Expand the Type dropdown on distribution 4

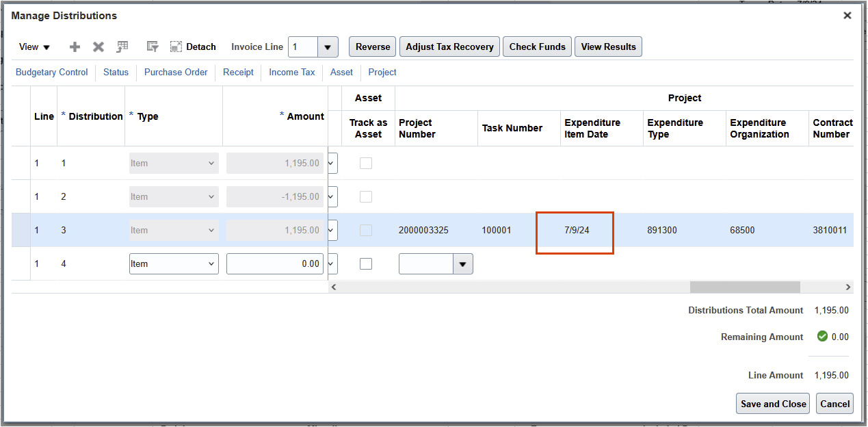212,263
